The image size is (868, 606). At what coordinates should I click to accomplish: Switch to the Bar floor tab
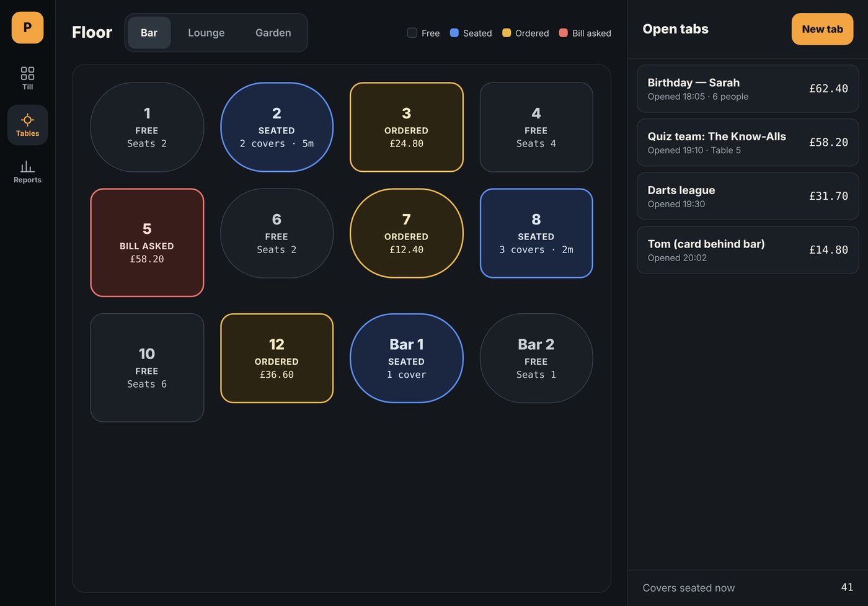click(x=149, y=33)
